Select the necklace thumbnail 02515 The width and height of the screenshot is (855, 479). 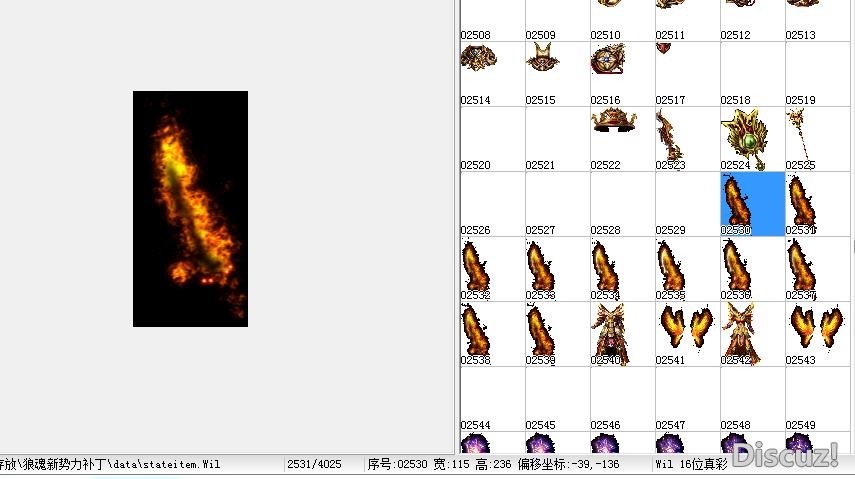point(558,74)
